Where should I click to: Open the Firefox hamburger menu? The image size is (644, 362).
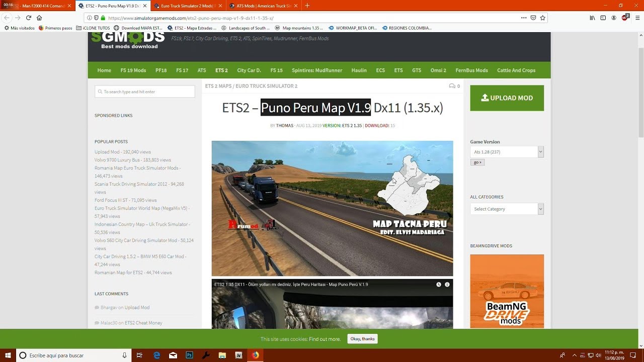point(636,18)
